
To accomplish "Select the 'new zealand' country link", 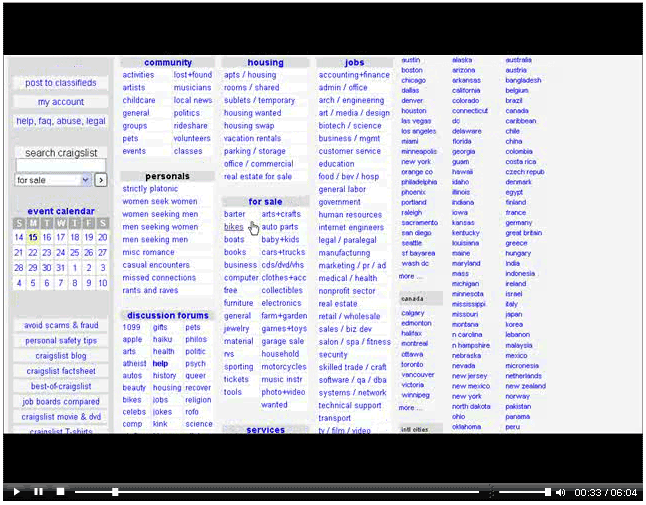I will pyautogui.click(x=525, y=386).
